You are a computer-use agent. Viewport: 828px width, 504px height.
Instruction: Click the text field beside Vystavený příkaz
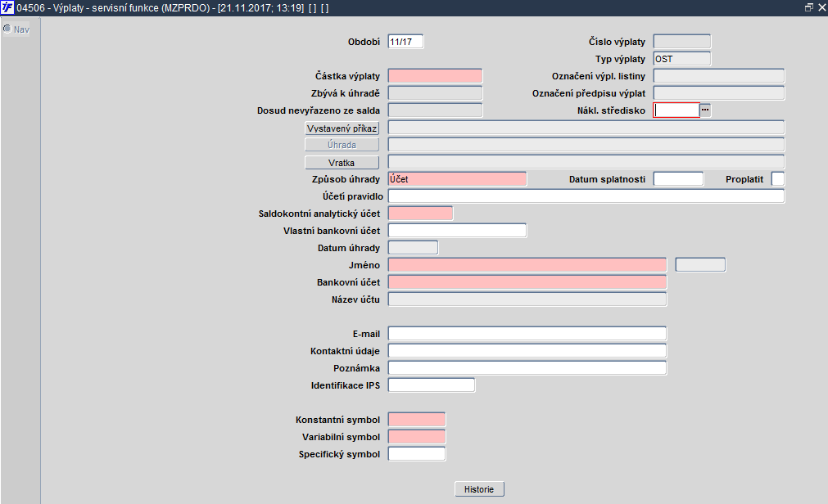point(586,127)
